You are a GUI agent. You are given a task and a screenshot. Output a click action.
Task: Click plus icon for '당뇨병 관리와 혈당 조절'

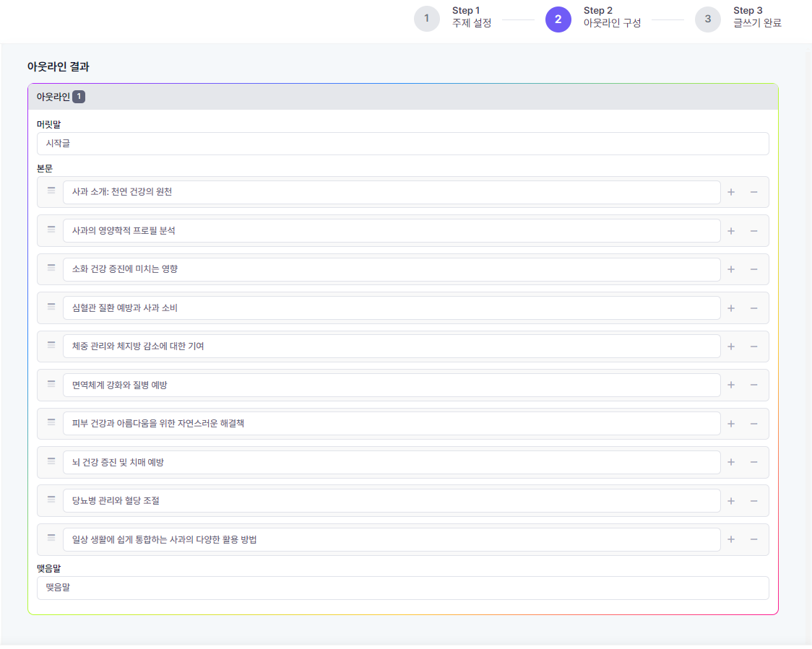point(730,501)
